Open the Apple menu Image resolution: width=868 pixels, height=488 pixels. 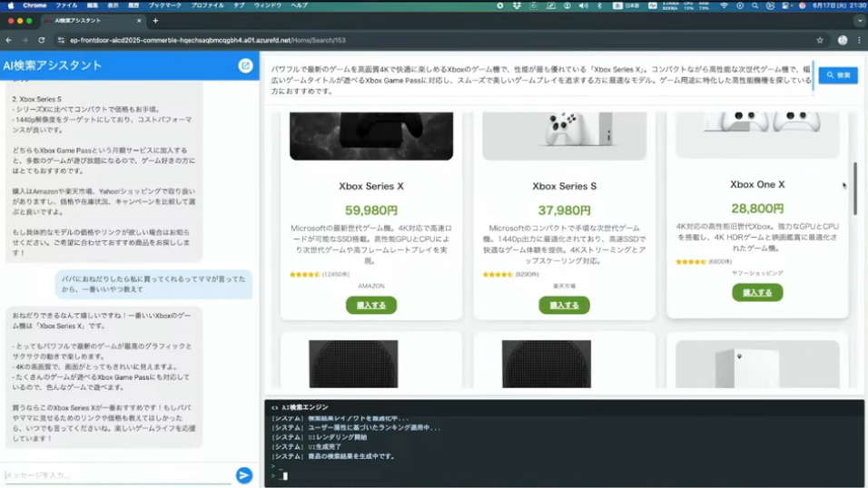point(11,5)
